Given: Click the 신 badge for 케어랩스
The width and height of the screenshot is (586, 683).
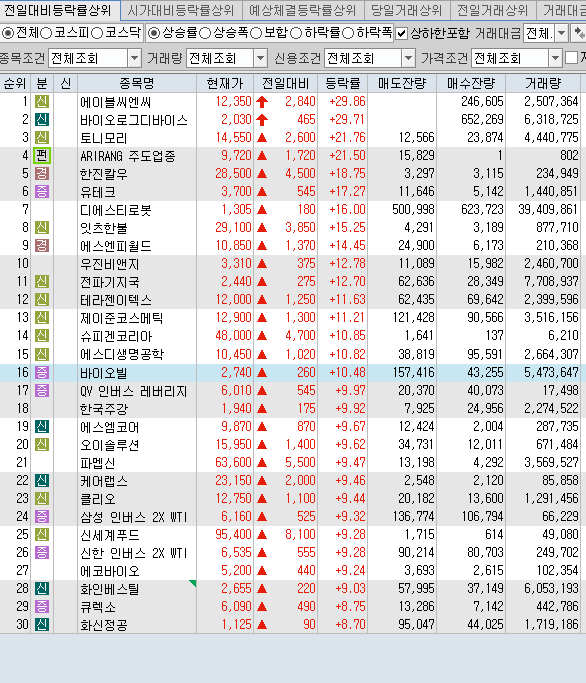Looking at the screenshot, I should point(42,480).
